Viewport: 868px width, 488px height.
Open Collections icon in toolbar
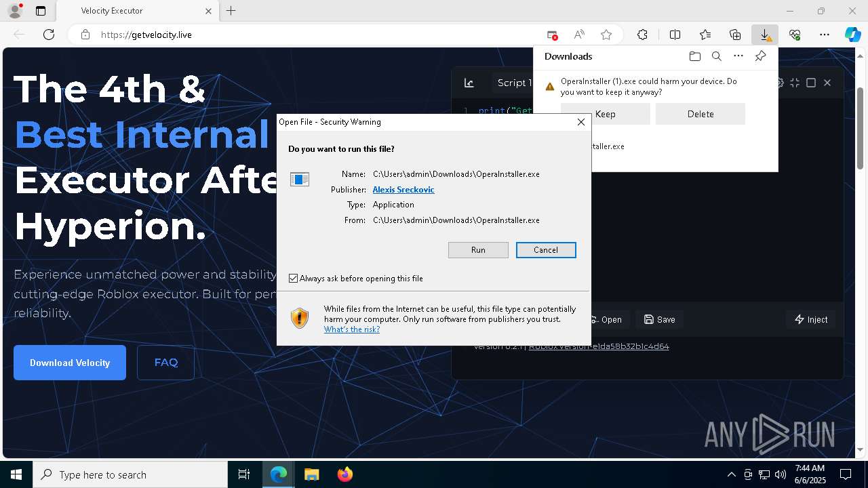[x=735, y=35]
